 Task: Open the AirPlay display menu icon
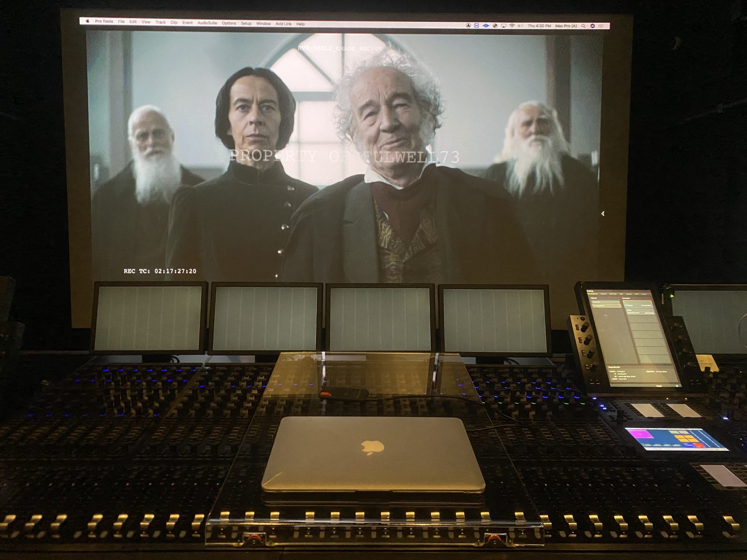[x=503, y=26]
